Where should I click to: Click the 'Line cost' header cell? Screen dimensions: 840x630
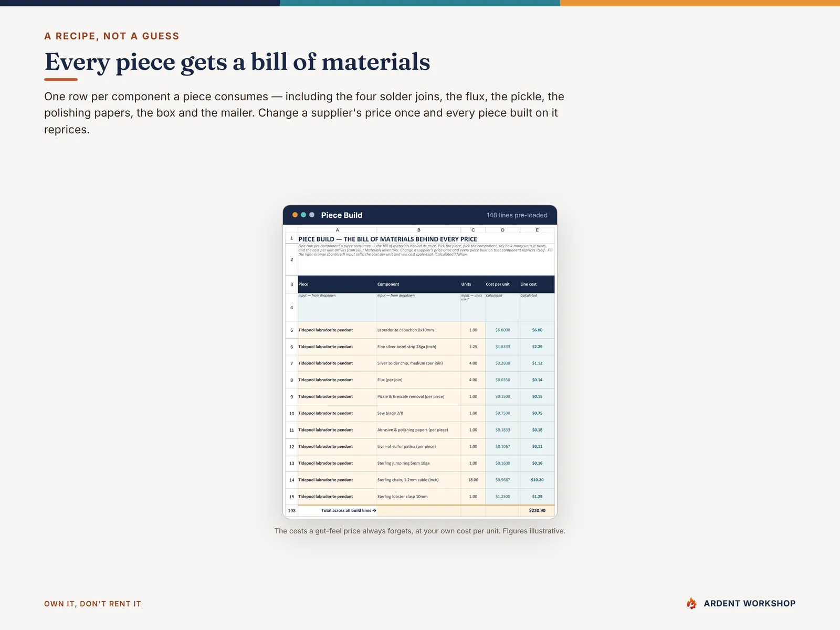(x=537, y=284)
